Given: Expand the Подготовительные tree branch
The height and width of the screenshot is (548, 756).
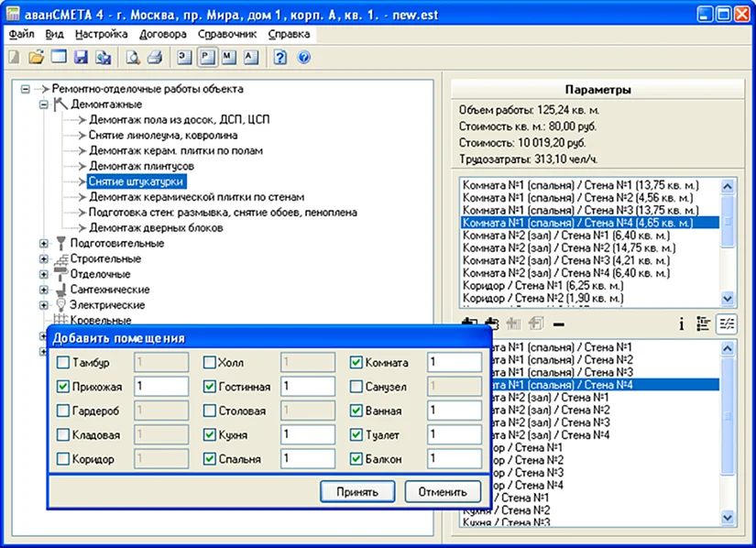Looking at the screenshot, I should [x=43, y=244].
